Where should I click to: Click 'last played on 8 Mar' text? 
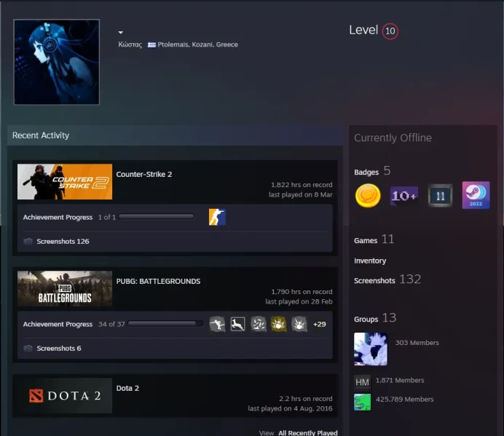301,194
